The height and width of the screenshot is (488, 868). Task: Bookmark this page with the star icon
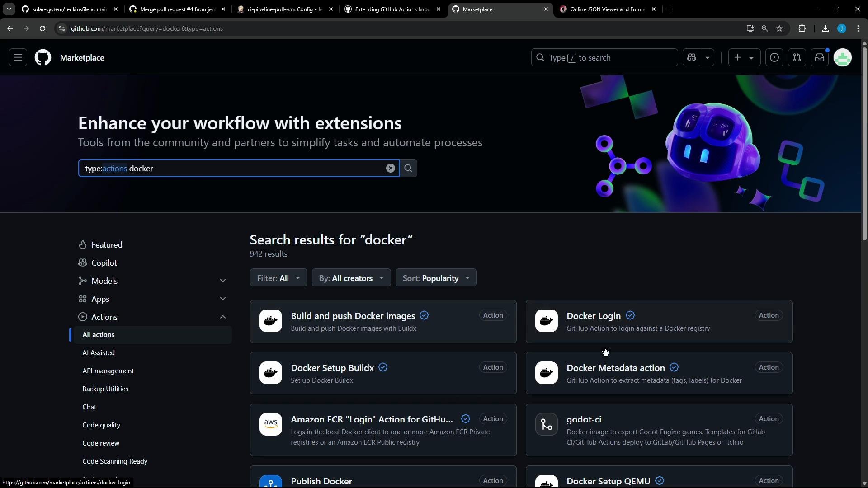[779, 28]
